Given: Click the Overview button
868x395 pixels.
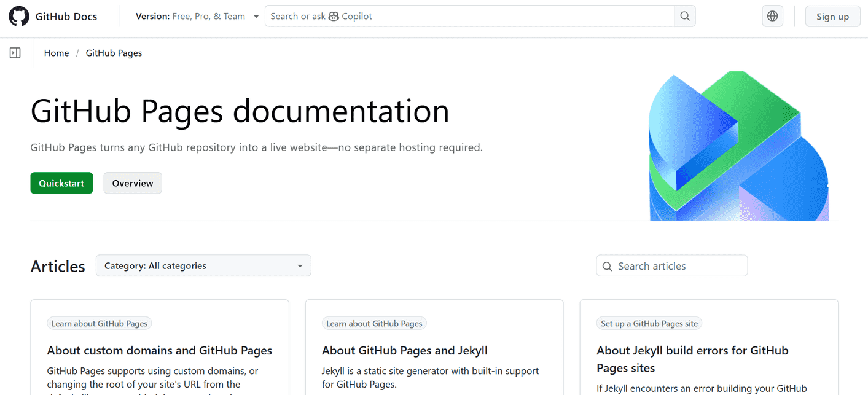Looking at the screenshot, I should coord(133,183).
